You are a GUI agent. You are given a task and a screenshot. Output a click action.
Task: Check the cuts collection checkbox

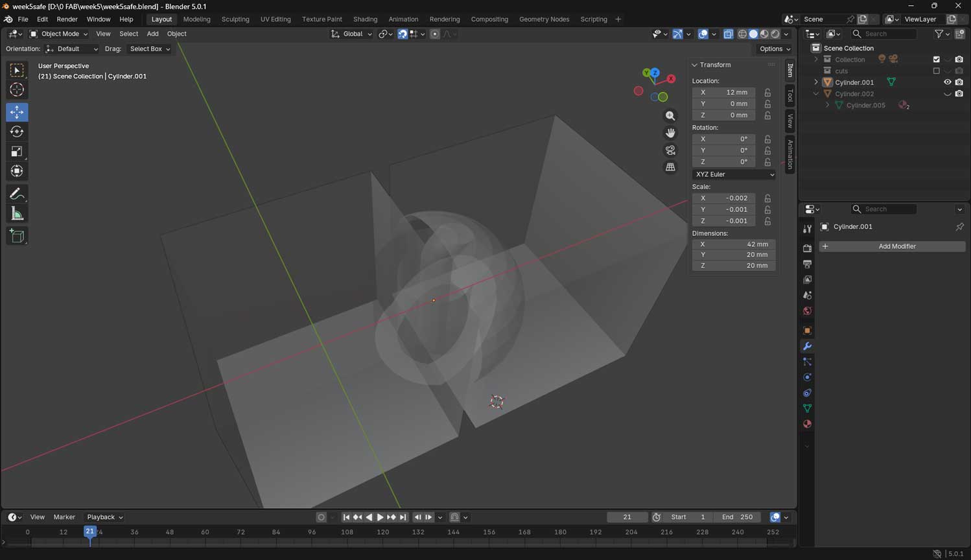[x=936, y=71]
